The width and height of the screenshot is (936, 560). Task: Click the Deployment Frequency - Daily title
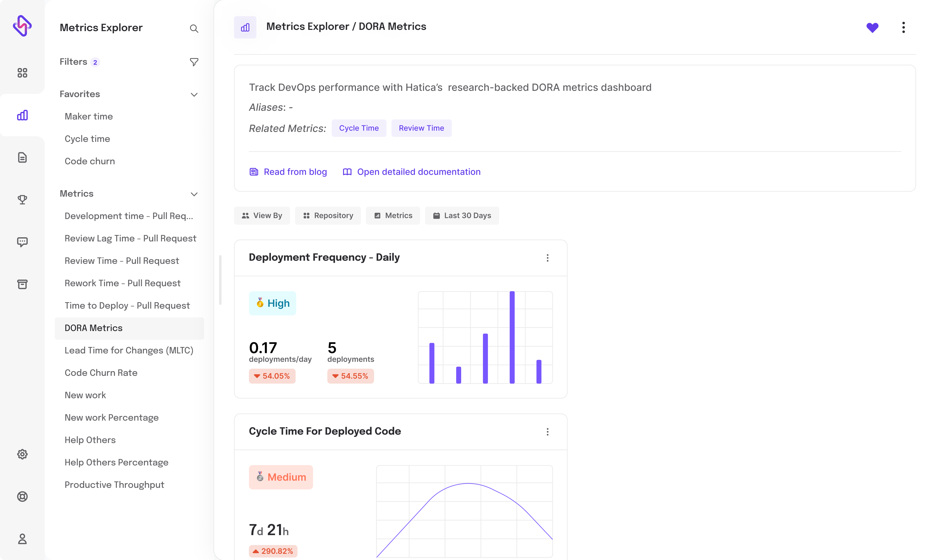tap(324, 257)
